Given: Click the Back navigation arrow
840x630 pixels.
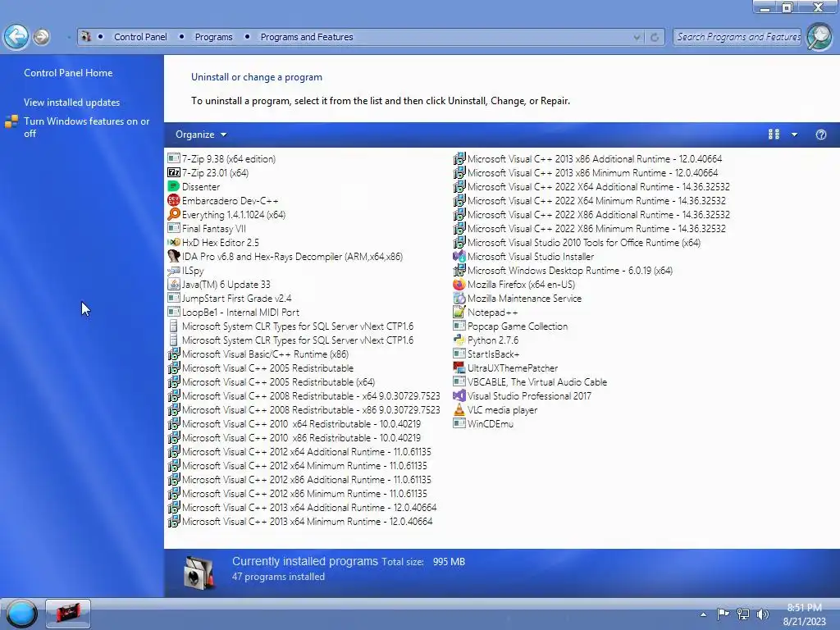Looking at the screenshot, I should point(16,37).
